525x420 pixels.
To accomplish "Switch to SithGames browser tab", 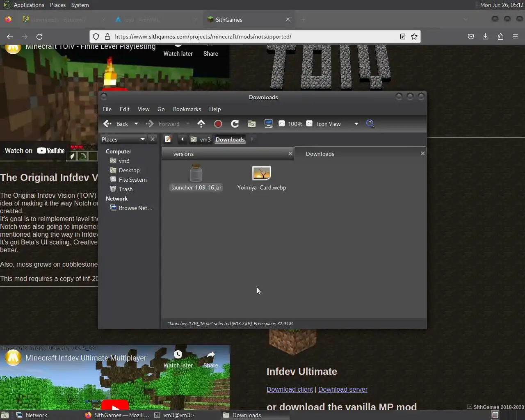I will point(249,20).
